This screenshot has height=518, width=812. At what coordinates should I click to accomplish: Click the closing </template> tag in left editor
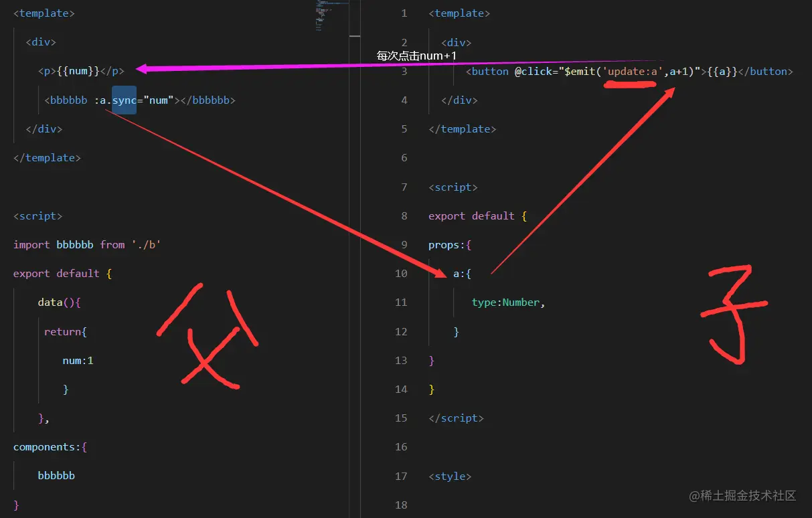pyautogui.click(x=47, y=158)
